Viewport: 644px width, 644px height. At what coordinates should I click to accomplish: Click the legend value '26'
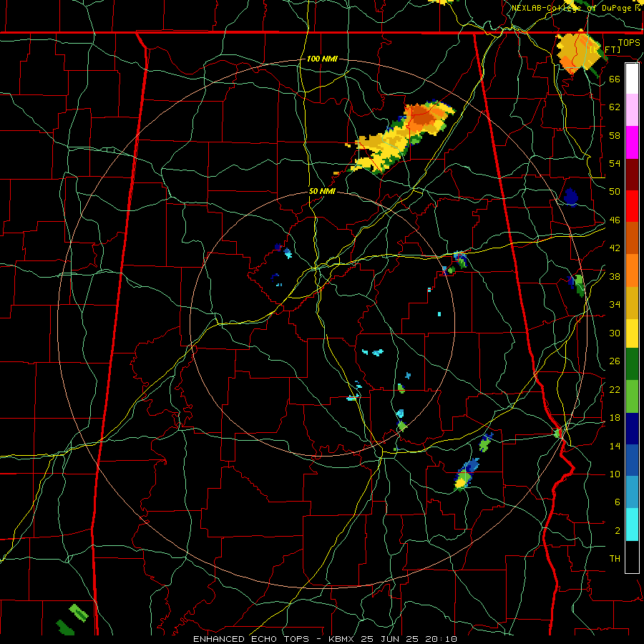point(615,361)
